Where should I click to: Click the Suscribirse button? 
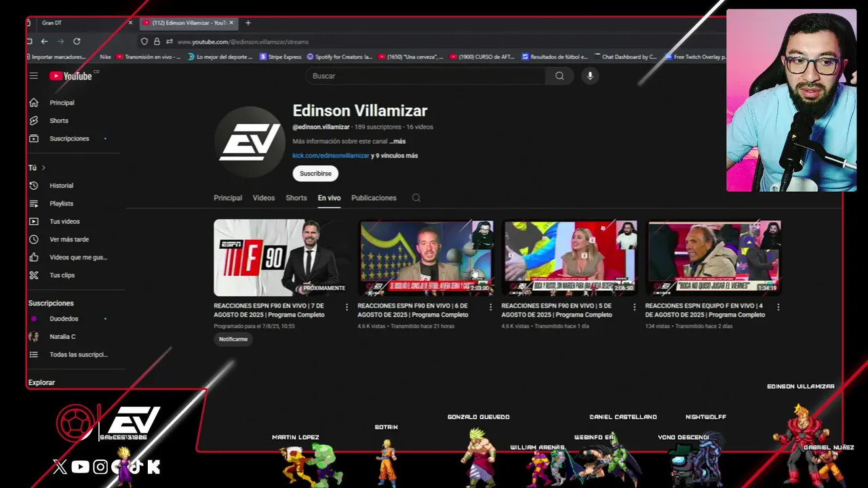315,174
